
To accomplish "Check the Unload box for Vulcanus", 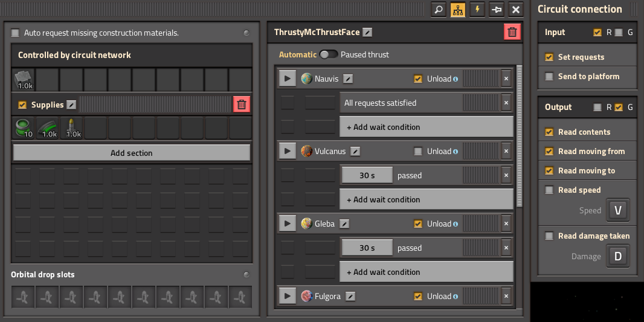I will coord(417,151).
